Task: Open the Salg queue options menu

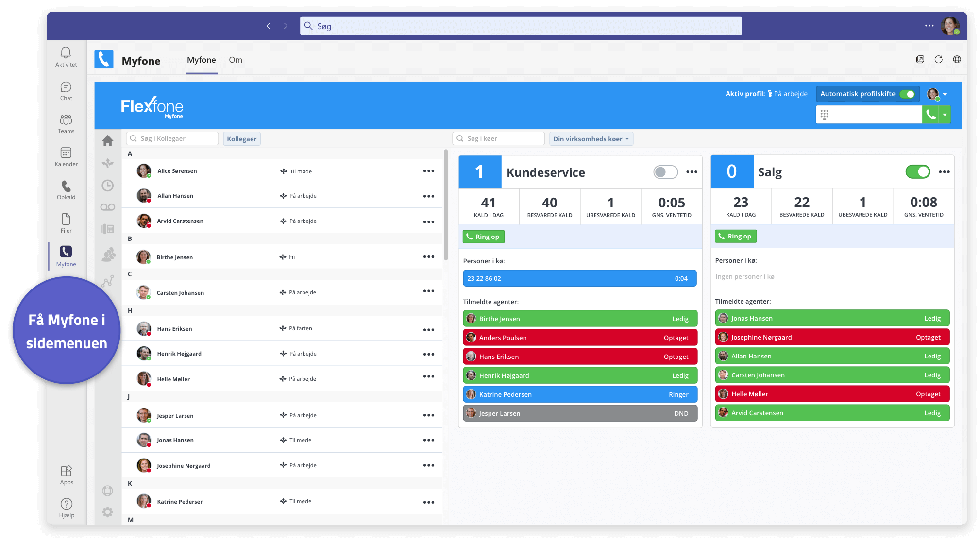Action: pyautogui.click(x=944, y=172)
